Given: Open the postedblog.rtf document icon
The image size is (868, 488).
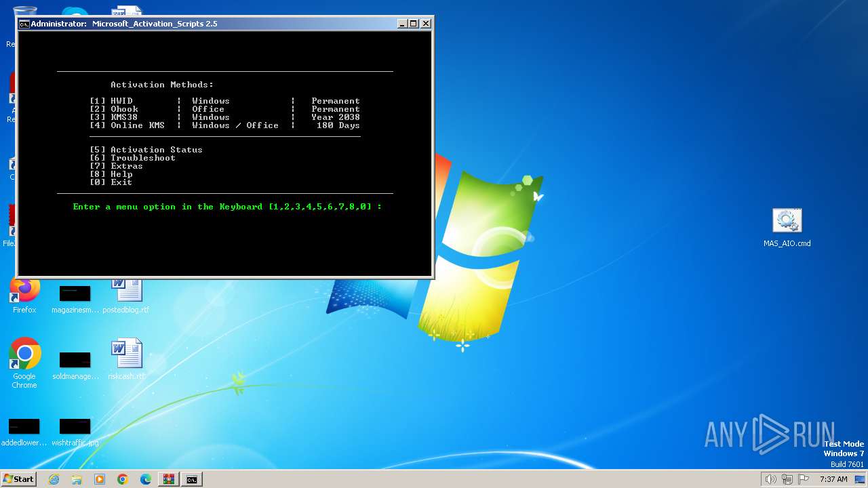Looking at the screenshot, I should (126, 296).
